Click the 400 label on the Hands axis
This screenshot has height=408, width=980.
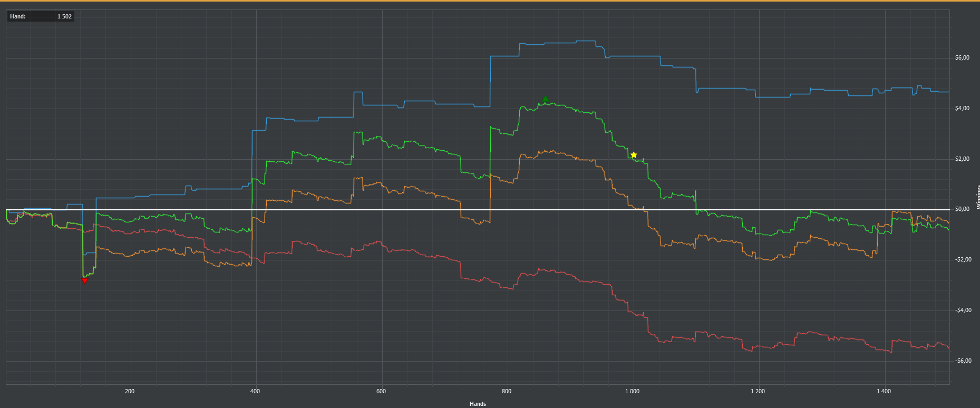coord(255,391)
